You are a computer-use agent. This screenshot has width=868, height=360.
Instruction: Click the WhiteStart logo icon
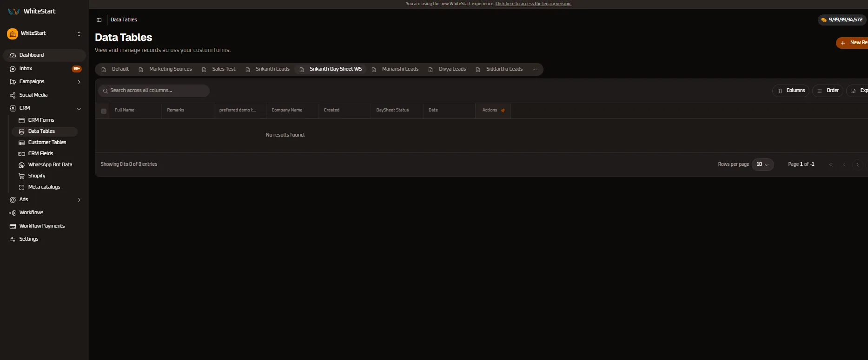click(x=13, y=11)
